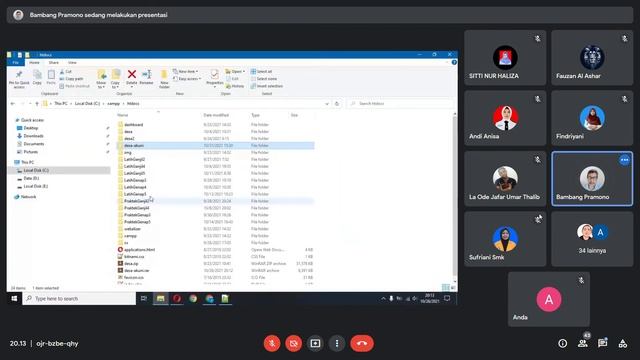Open options on Bambang Pramono tile
640x360 pixels.
pyautogui.click(x=624, y=160)
